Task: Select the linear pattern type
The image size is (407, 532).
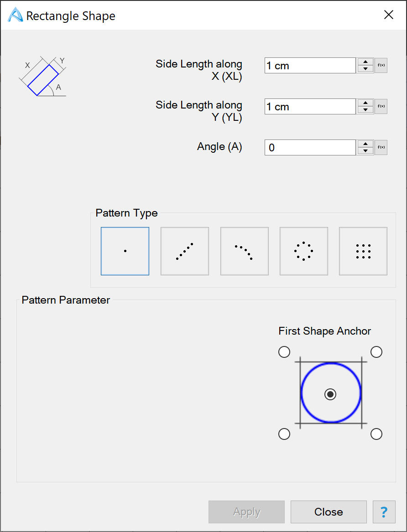Action: point(185,251)
